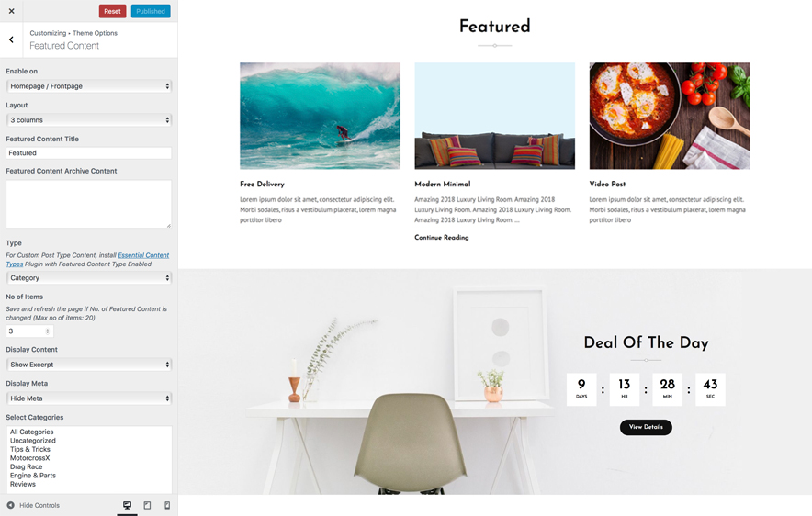Viewport: 812px width, 516px height.
Task: Close the Customizer with the X icon
Action: [x=11, y=11]
